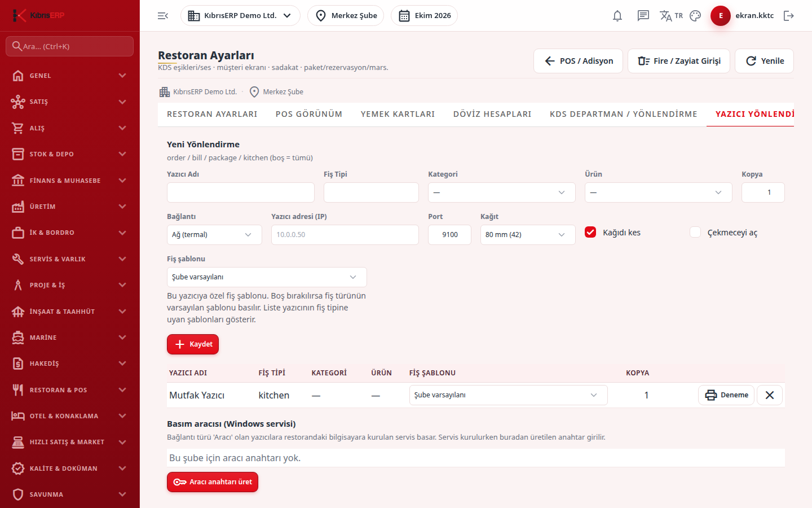Open the Otel & Konaklama bed icon
Viewport: 812px width, 508px height.
(18, 416)
